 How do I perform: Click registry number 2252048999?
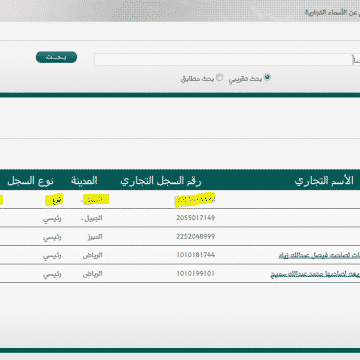pos(196,236)
